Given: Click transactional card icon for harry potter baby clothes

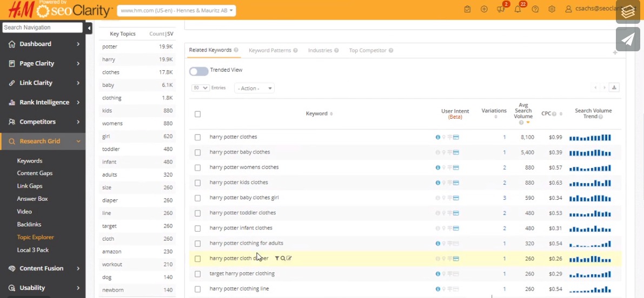Looking at the screenshot, I should click(x=456, y=152).
